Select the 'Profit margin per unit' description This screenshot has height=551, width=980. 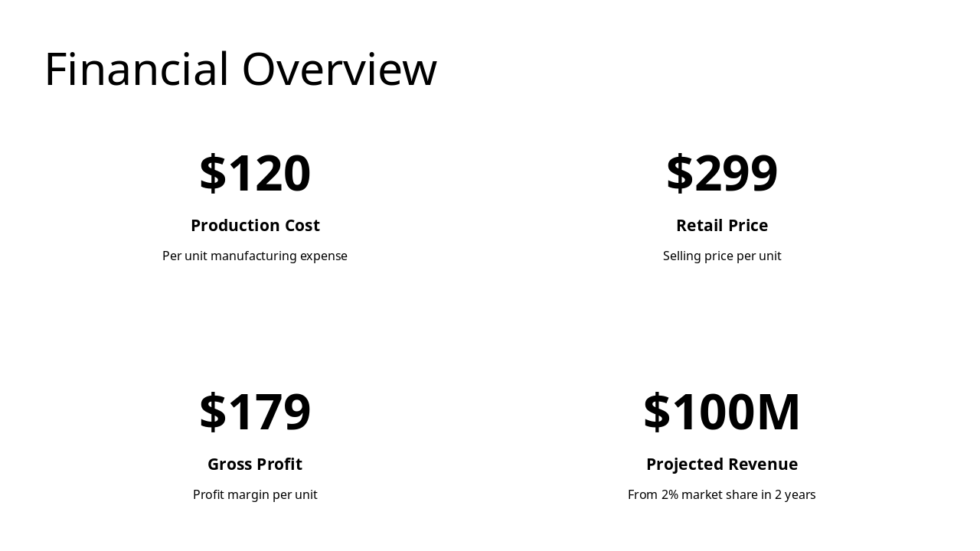(x=255, y=495)
